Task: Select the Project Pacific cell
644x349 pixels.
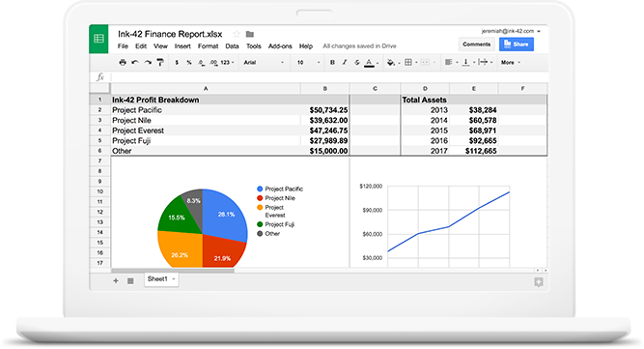Action: tap(206, 110)
